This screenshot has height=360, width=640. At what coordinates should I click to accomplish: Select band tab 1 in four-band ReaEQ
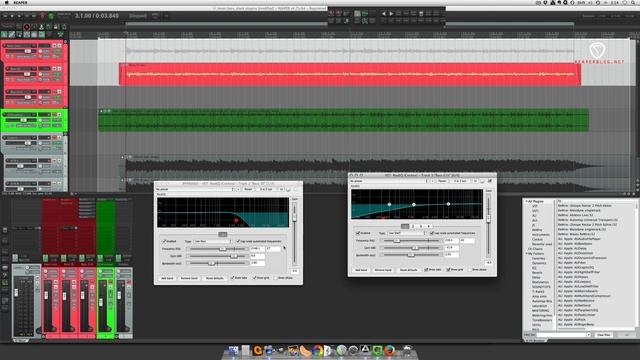click(x=405, y=226)
